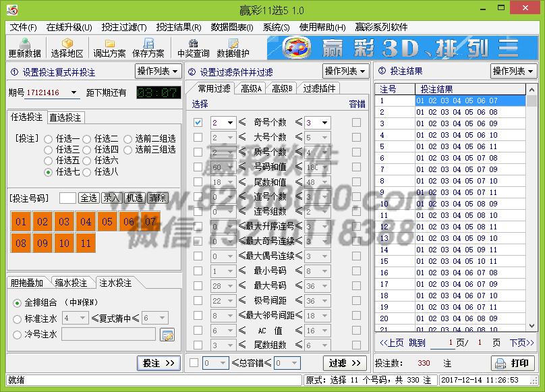Click the 全选 select all button
Viewport: 545px width, 392px height.
click(89, 198)
